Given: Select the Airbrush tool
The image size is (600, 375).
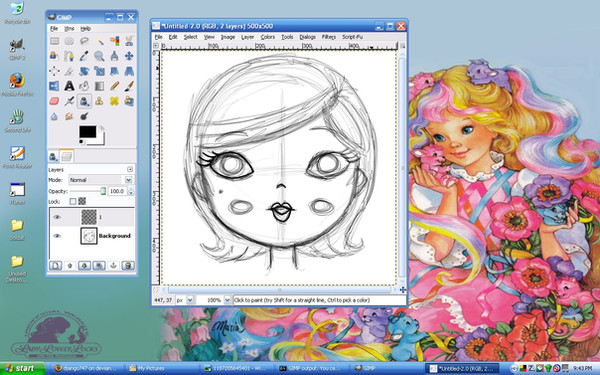Looking at the screenshot, I should (69, 101).
